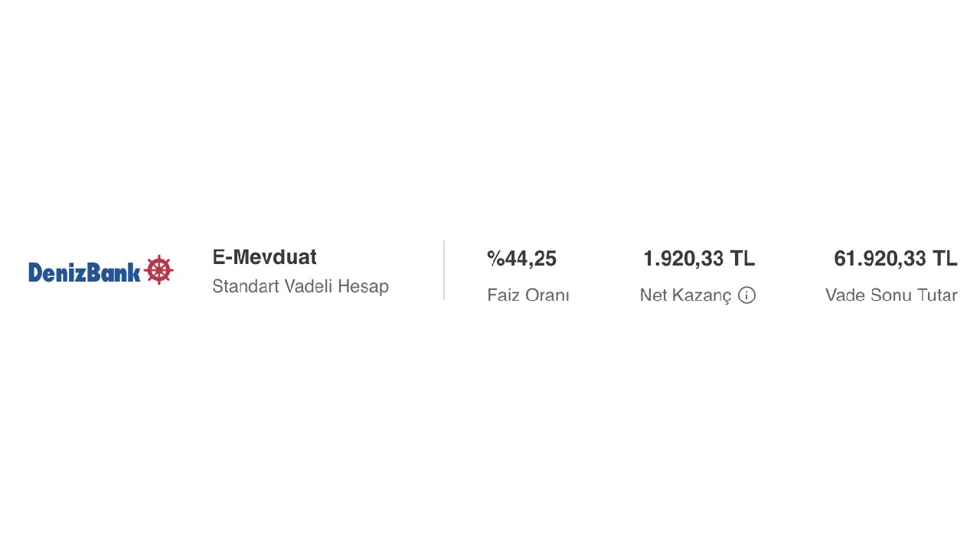Click the Net Kazanç label text
The width and height of the screenshot is (980, 551).
pyautogui.click(x=685, y=295)
